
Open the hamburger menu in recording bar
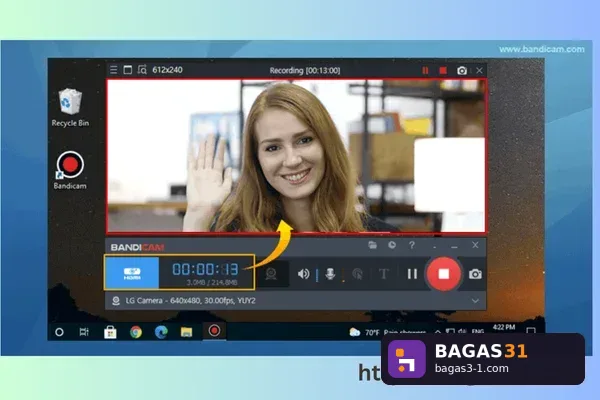click(x=113, y=70)
